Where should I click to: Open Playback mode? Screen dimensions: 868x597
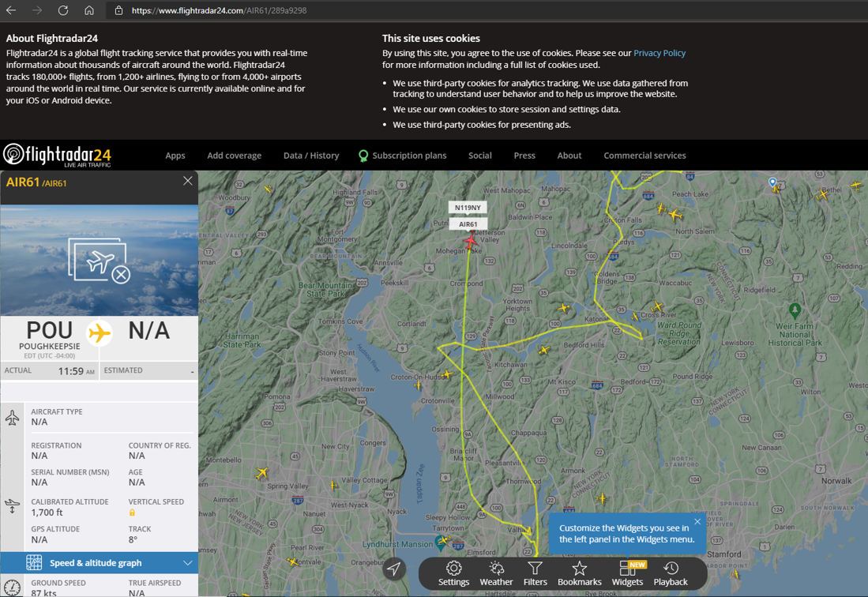click(671, 573)
